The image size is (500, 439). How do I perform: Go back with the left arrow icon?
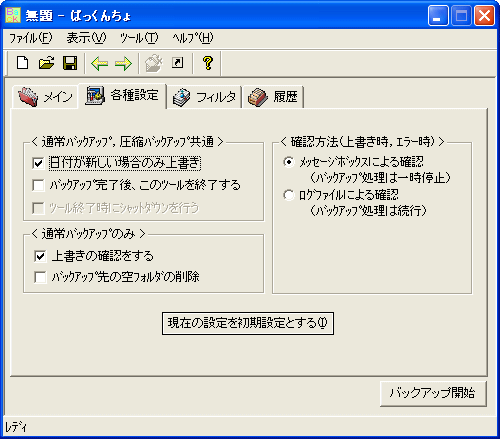99,63
